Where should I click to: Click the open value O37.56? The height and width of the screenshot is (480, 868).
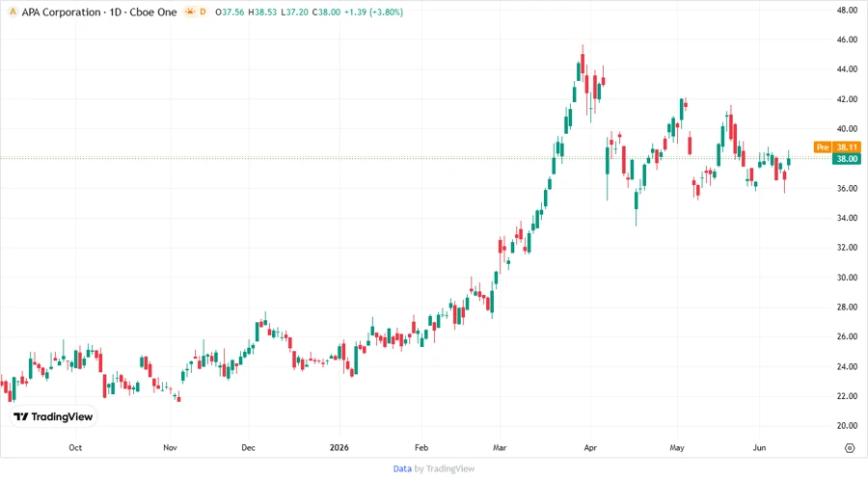point(230,13)
